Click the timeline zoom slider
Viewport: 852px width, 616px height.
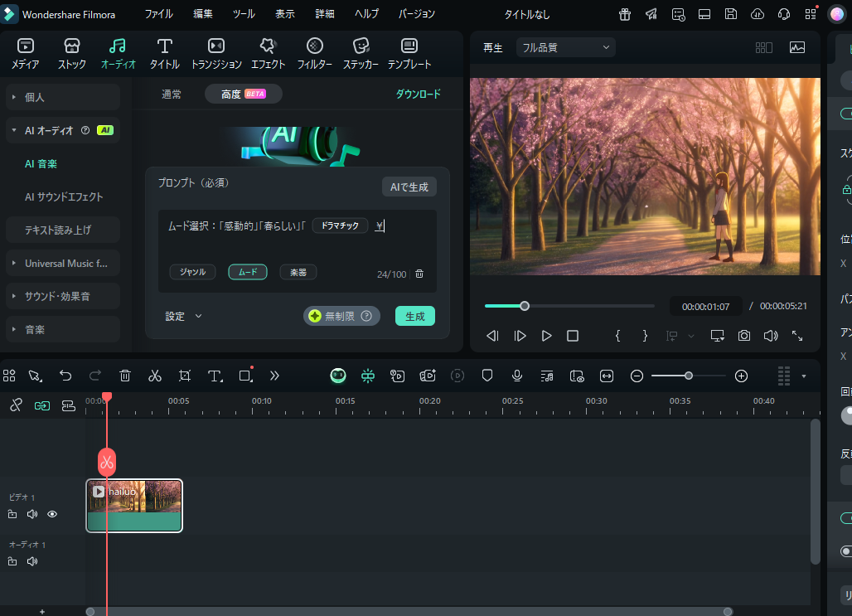[689, 376]
